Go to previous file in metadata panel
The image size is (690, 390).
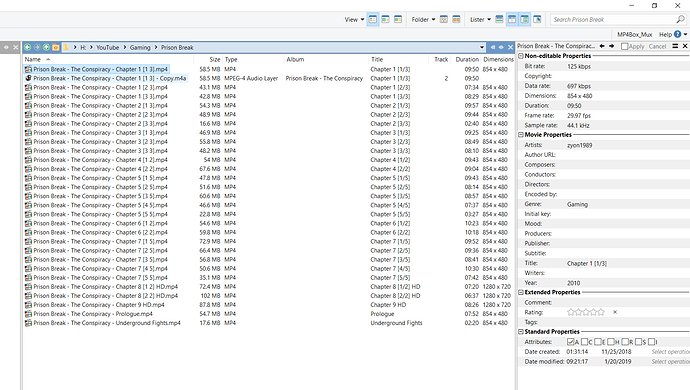tap(602, 46)
